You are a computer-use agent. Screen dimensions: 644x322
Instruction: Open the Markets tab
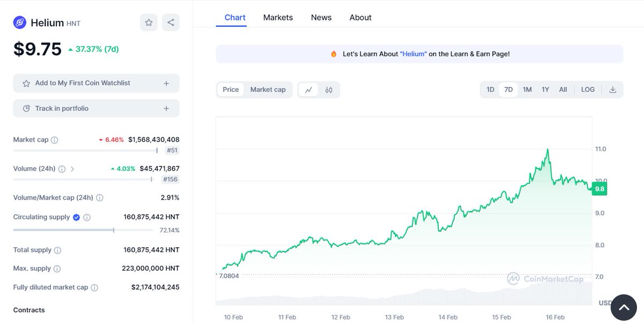coord(278,17)
